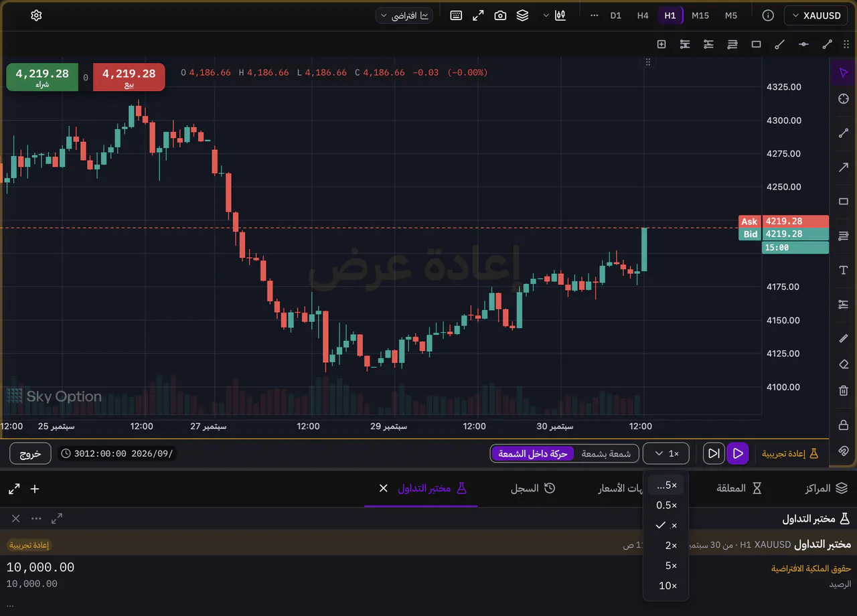Click the 'إعادة تجريبية' replay button
Image resolution: width=857 pixels, height=616 pixels.
(790, 453)
